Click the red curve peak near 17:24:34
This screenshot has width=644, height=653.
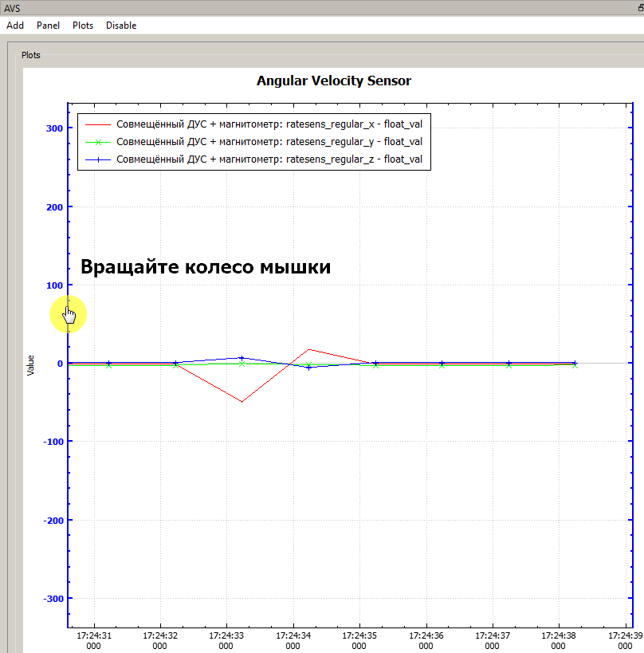point(309,348)
